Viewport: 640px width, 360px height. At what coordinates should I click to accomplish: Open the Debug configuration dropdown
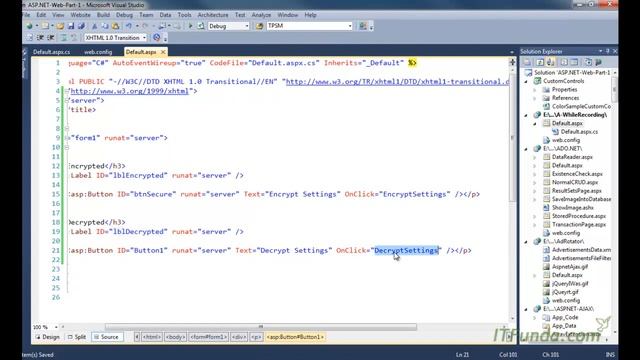[x=247, y=26]
